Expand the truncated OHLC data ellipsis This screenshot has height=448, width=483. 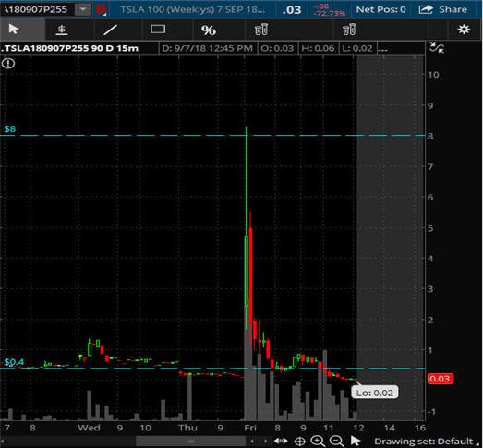click(x=383, y=49)
